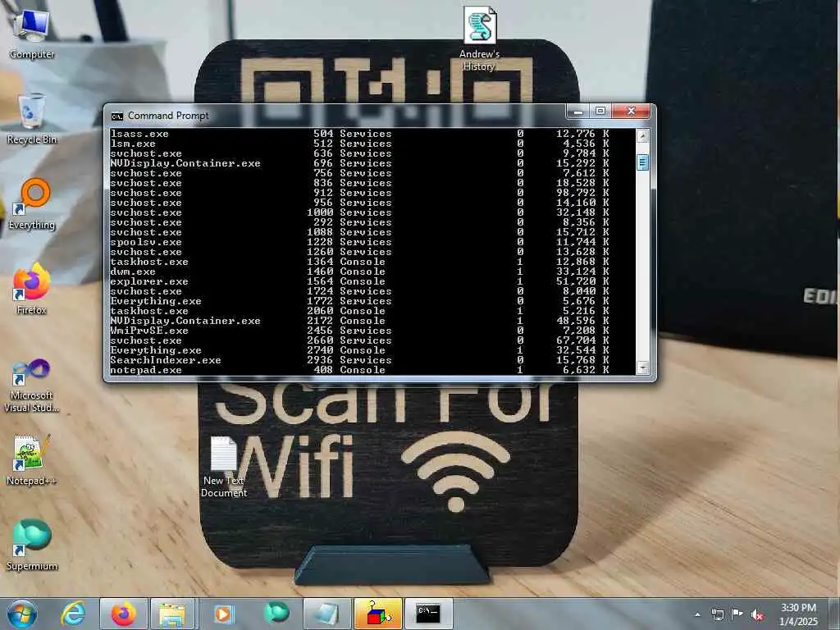The height and width of the screenshot is (630, 840).
Task: Click the spoolsv.exe process line
Action: [359, 242]
